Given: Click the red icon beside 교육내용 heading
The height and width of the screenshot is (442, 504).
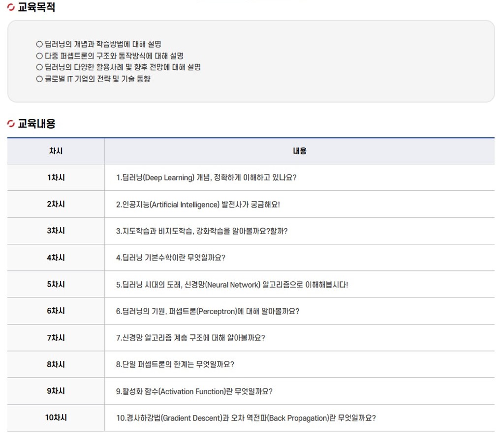Looking at the screenshot, I should (x=11, y=124).
